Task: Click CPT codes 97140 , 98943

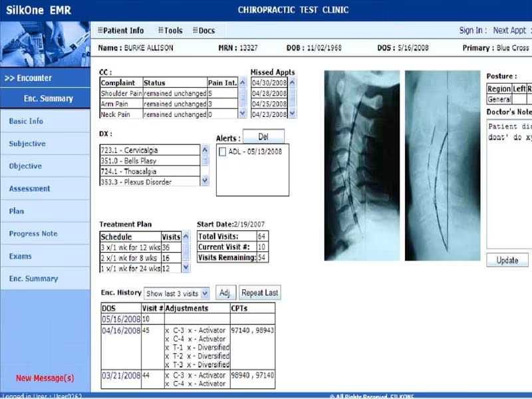Action: [x=253, y=330]
